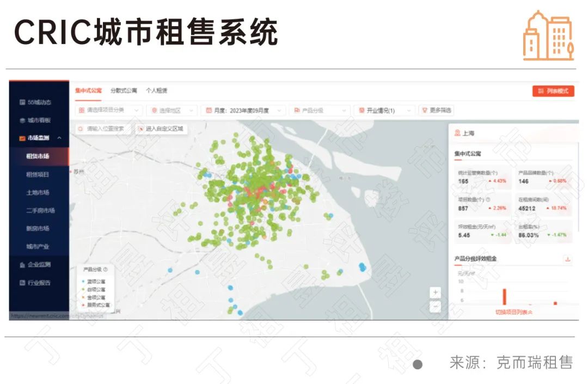Screen dimensions: 588x384
Task: Click the 集中式公寓 heading in right panel
Action: point(468,154)
